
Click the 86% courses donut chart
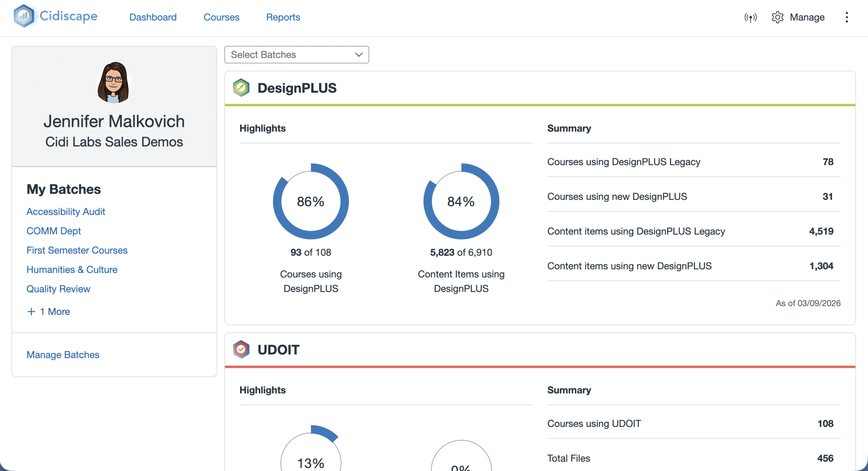[311, 202]
